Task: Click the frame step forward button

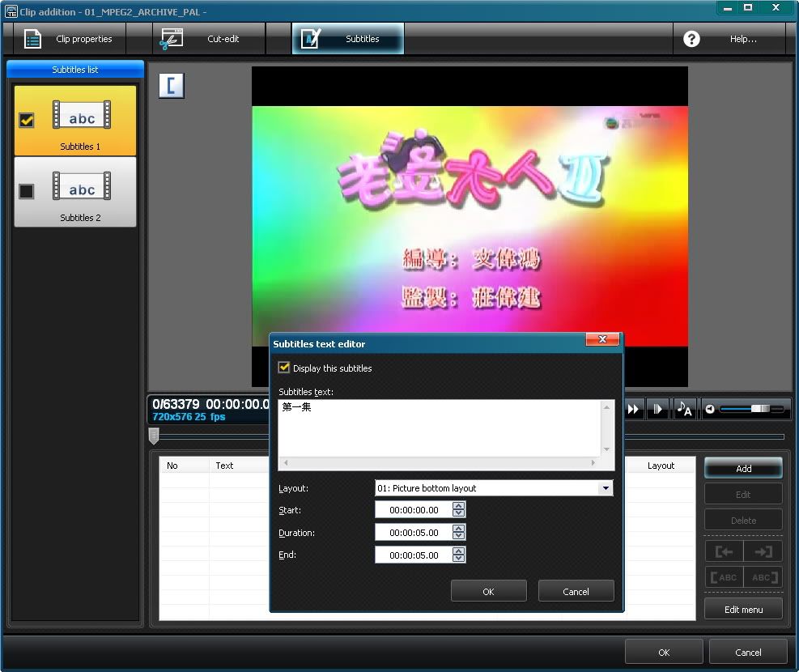Action: 658,409
